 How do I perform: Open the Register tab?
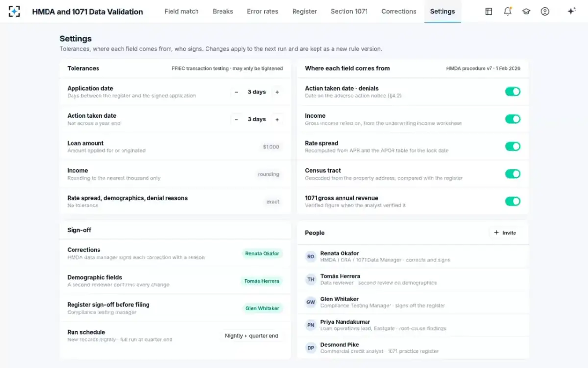point(304,11)
